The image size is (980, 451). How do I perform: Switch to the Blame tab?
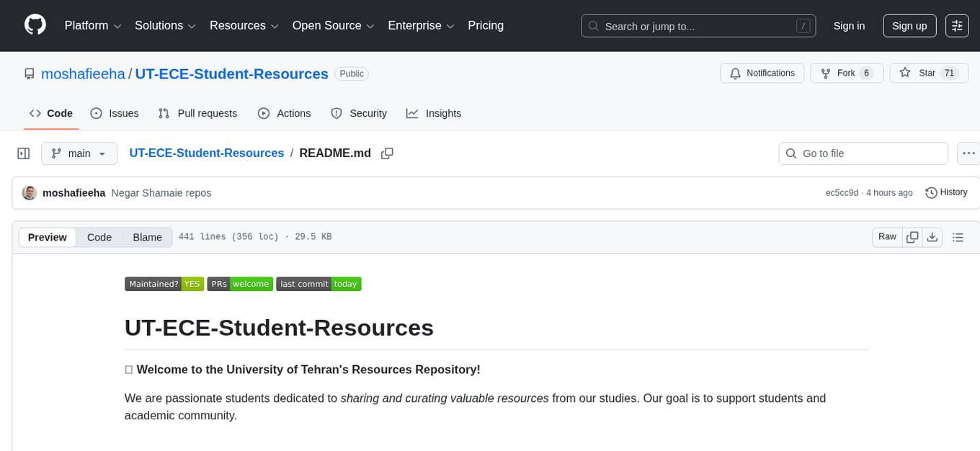[x=147, y=237]
